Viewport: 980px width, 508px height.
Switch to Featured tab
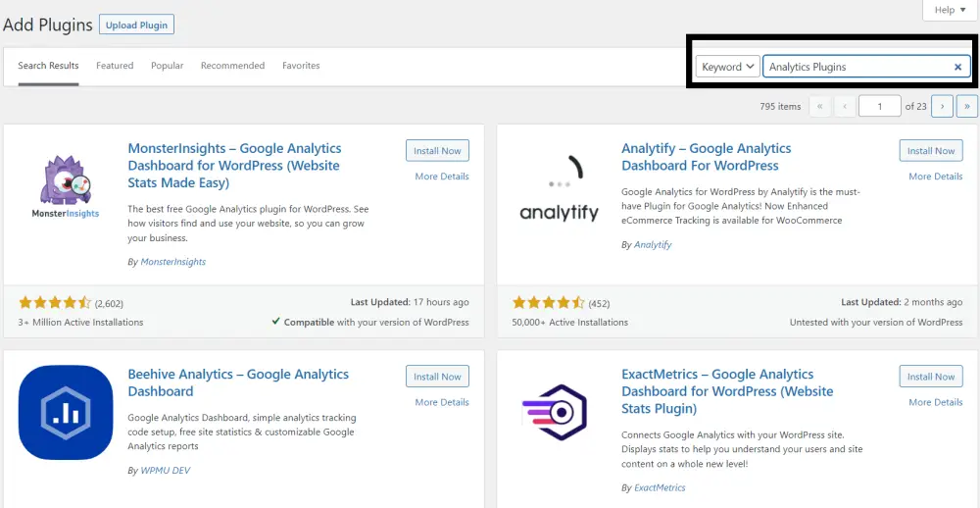click(115, 66)
